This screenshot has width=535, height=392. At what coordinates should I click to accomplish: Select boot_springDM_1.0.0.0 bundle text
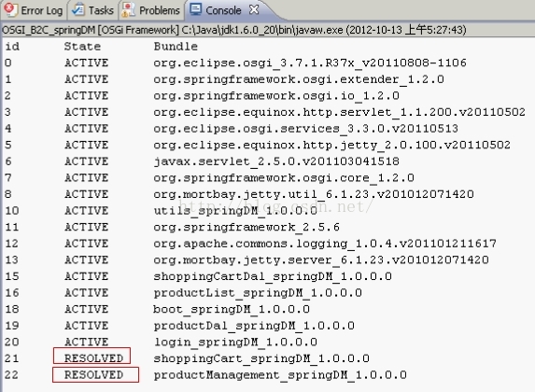pyautogui.click(x=232, y=309)
